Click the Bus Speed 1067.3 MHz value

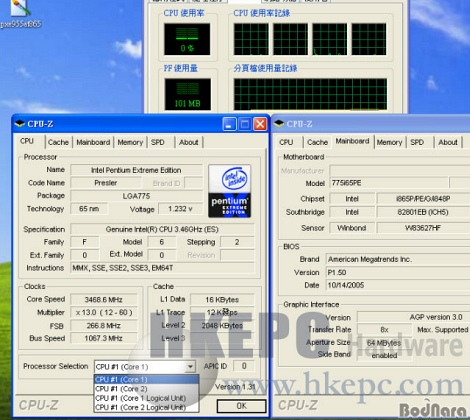click(x=104, y=338)
